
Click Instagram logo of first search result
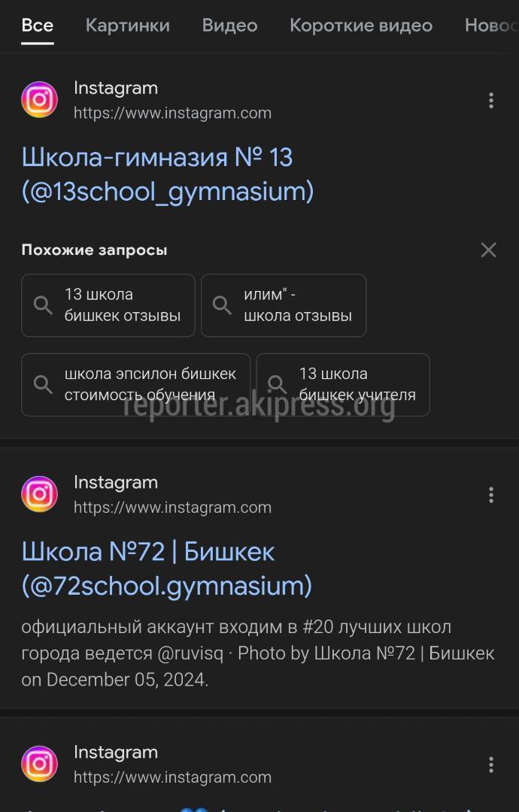[39, 99]
